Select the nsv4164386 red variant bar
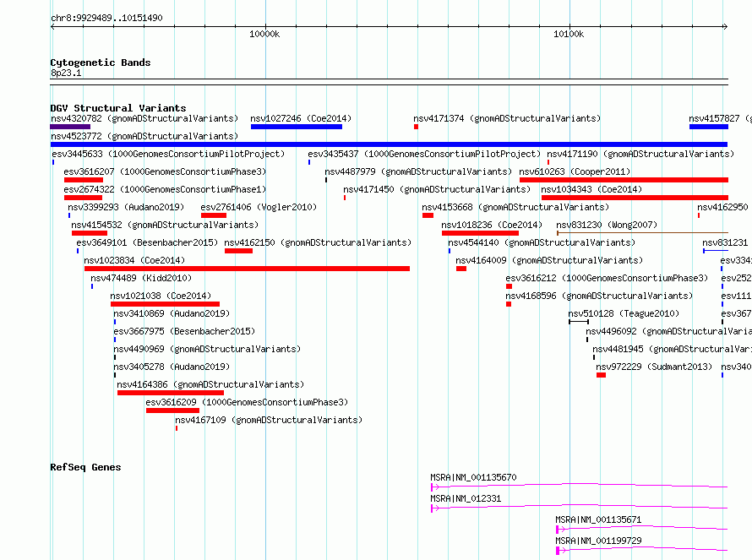The width and height of the screenshot is (752, 560). coord(170,393)
